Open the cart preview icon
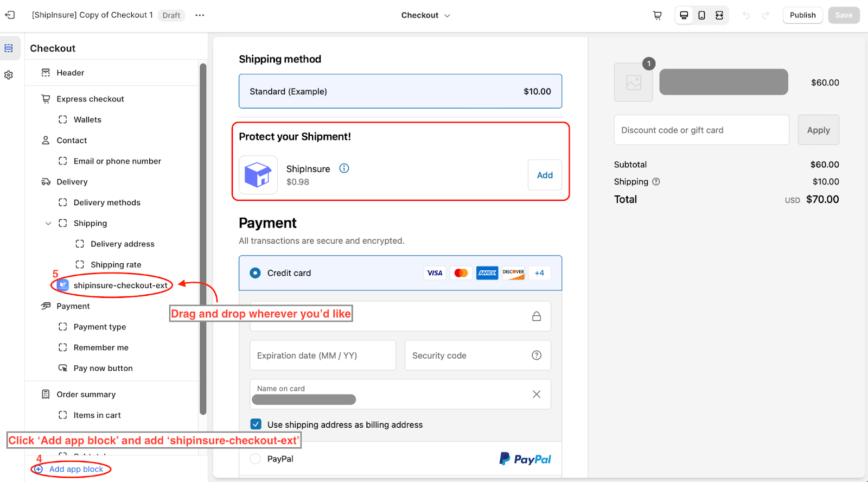This screenshot has width=868, height=482. click(x=657, y=15)
